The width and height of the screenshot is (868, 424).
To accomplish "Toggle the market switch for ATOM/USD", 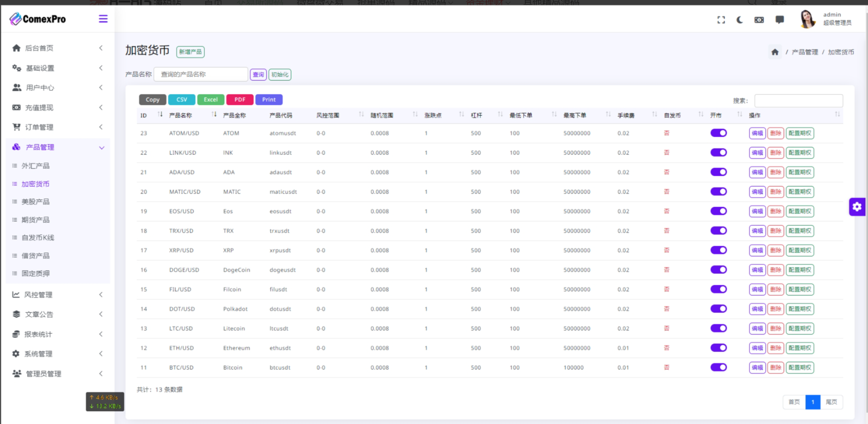I will coord(718,133).
